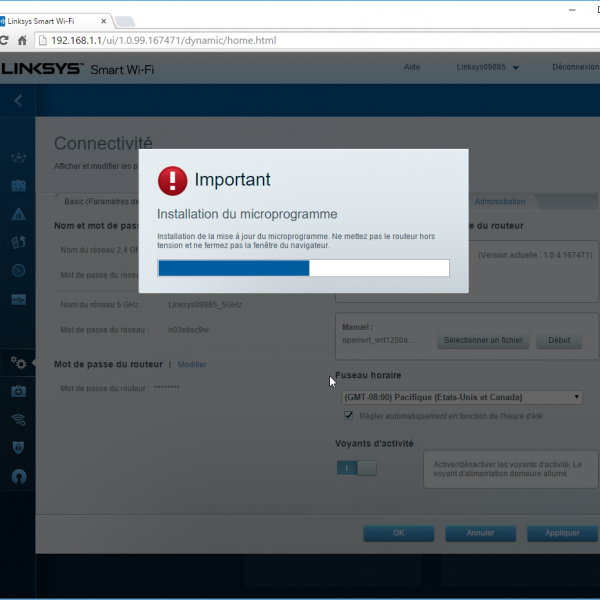
Task: Select the gears connectivity icon in the sidebar
Action: coord(18,363)
